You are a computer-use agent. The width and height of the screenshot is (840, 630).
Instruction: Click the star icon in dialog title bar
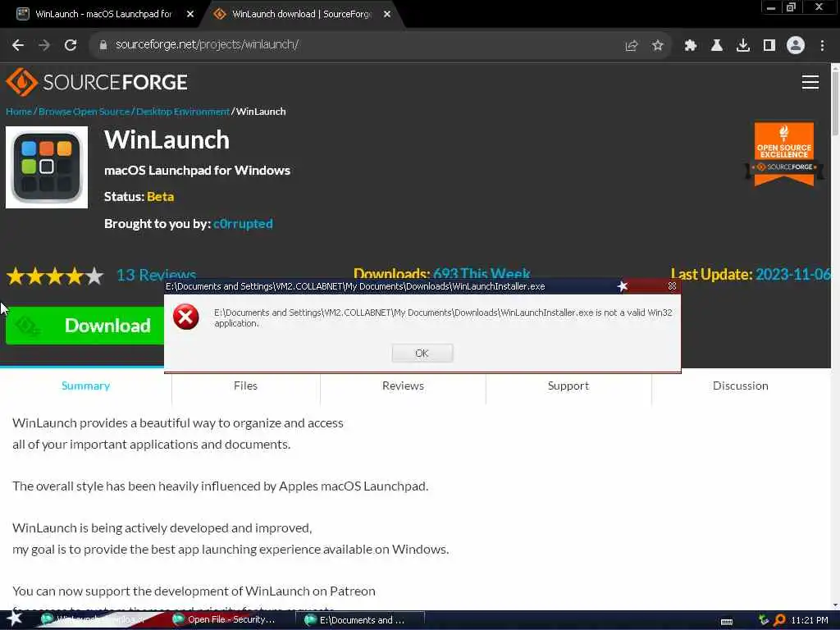point(622,286)
